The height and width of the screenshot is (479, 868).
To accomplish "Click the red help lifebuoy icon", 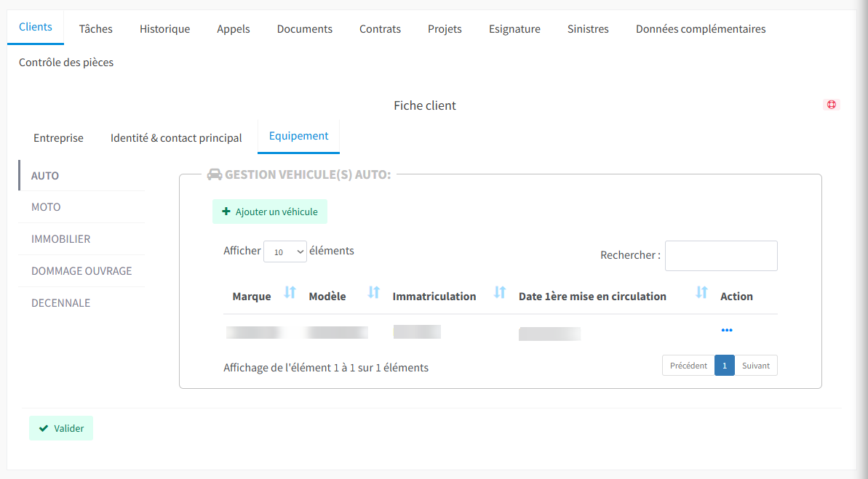I will coord(831,105).
